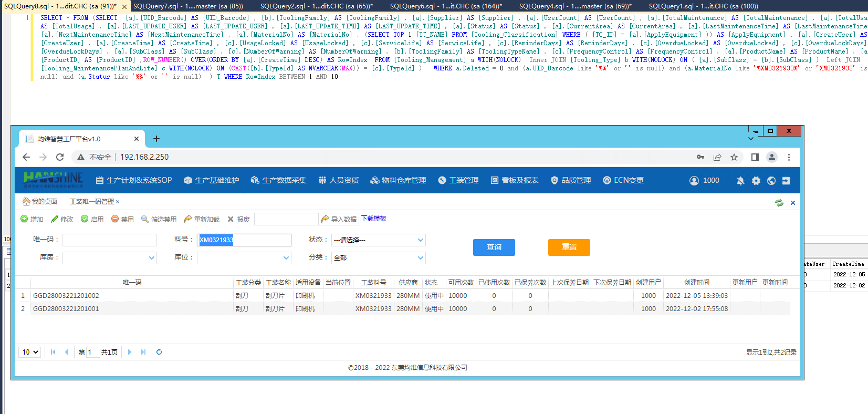Click the browser reload icon
The height and width of the screenshot is (414, 868).
pyautogui.click(x=60, y=157)
